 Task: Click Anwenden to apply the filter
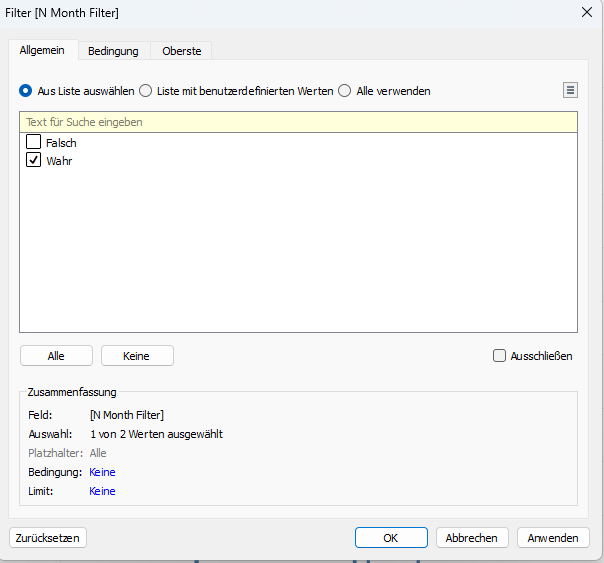(553, 538)
